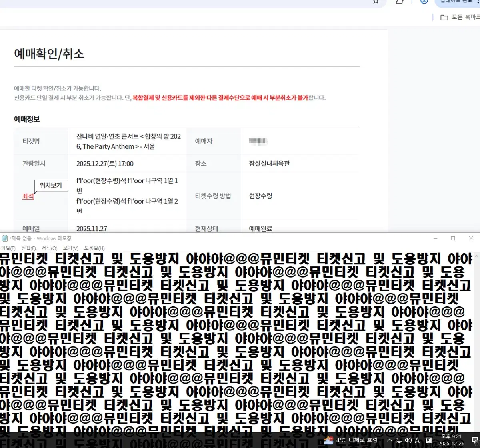Open the volume speaker tray icon

coord(408,440)
